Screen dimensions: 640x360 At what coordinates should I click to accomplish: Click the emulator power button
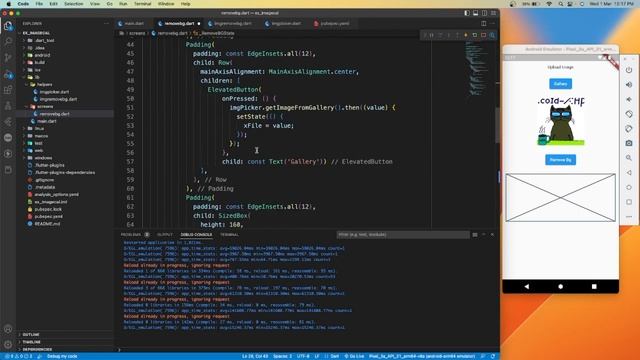point(629,70)
